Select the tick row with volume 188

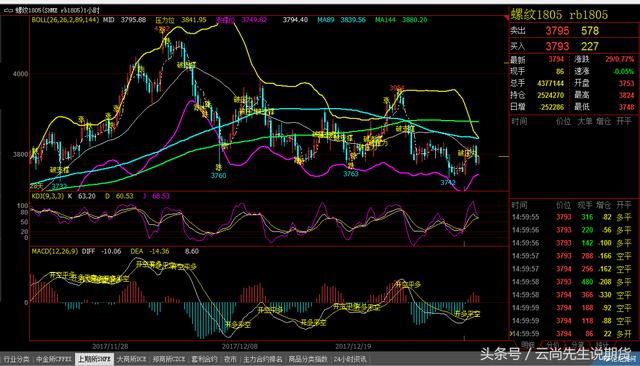click(x=573, y=308)
